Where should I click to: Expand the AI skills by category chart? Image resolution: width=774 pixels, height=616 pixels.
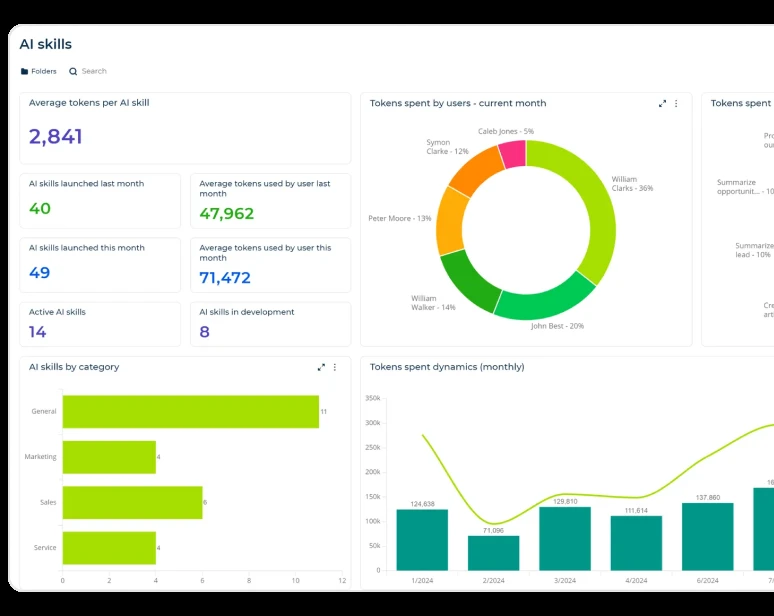click(x=321, y=367)
